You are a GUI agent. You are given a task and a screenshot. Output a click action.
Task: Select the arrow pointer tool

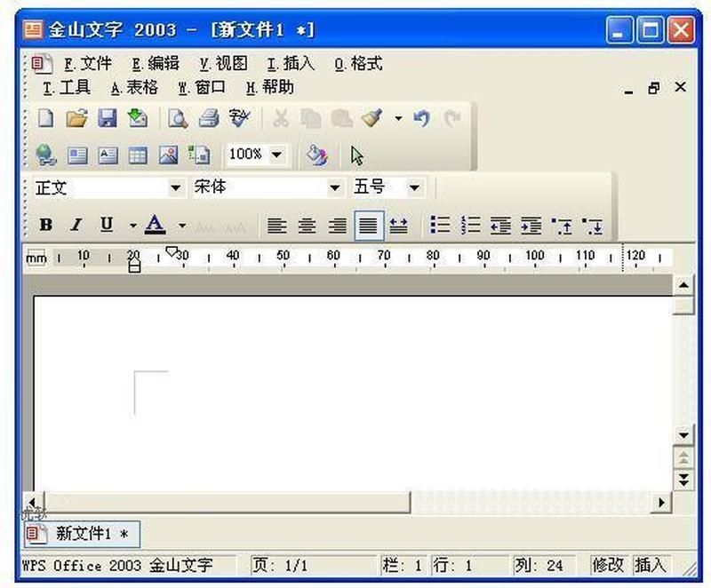(357, 155)
